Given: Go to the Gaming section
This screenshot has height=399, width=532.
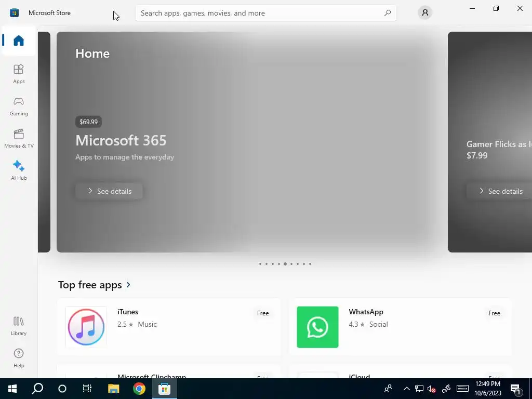Looking at the screenshot, I should (x=19, y=106).
